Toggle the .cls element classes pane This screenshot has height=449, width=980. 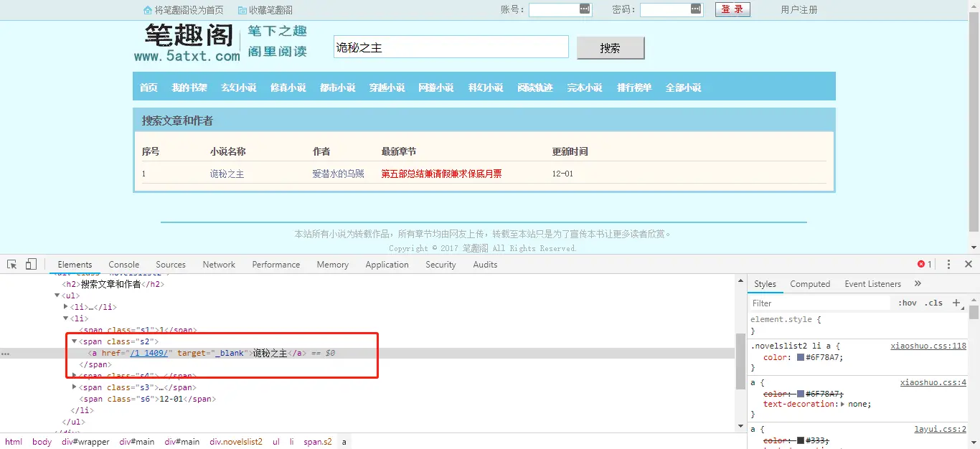tap(934, 303)
